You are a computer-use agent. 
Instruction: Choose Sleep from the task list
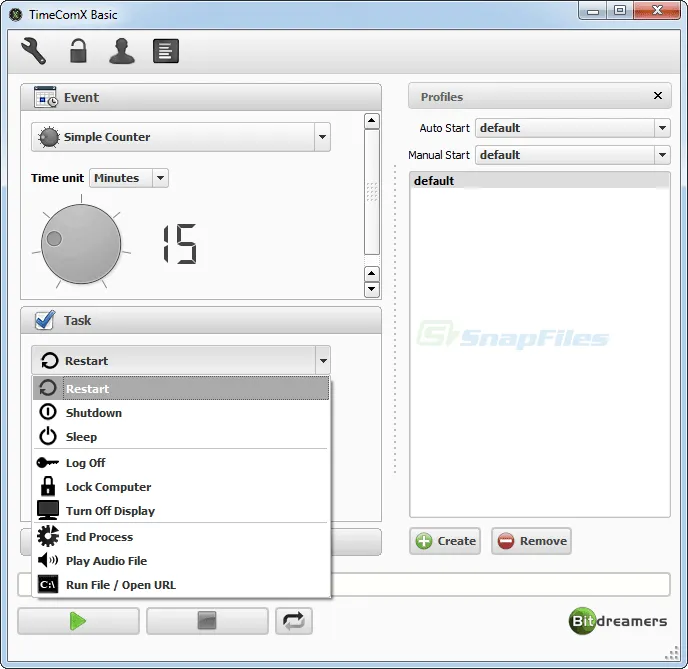[x=181, y=436]
